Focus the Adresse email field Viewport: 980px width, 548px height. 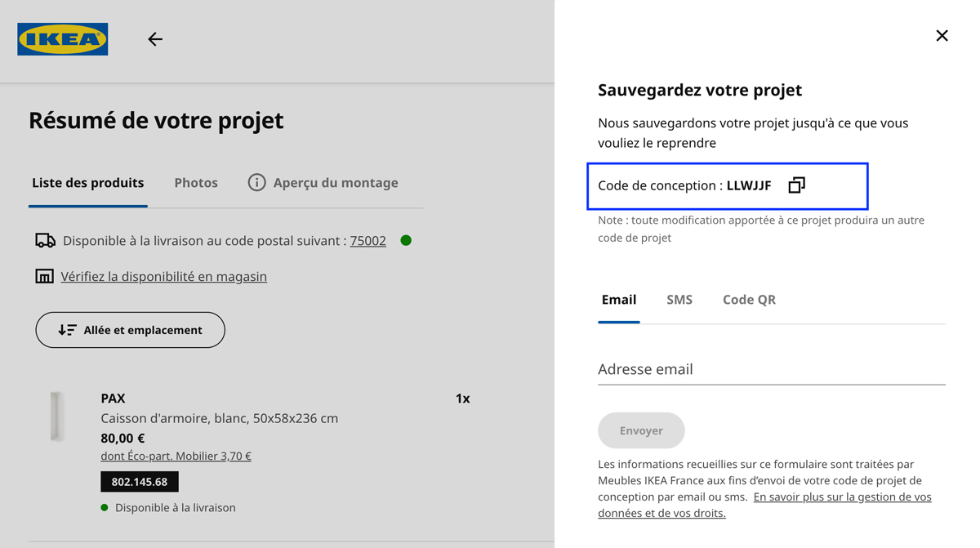772,369
